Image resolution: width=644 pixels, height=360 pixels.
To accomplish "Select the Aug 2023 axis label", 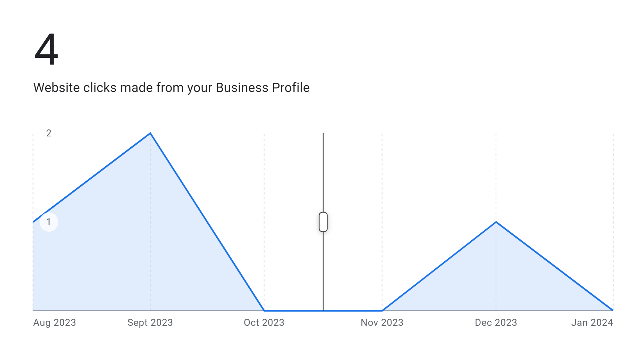I will tap(55, 323).
